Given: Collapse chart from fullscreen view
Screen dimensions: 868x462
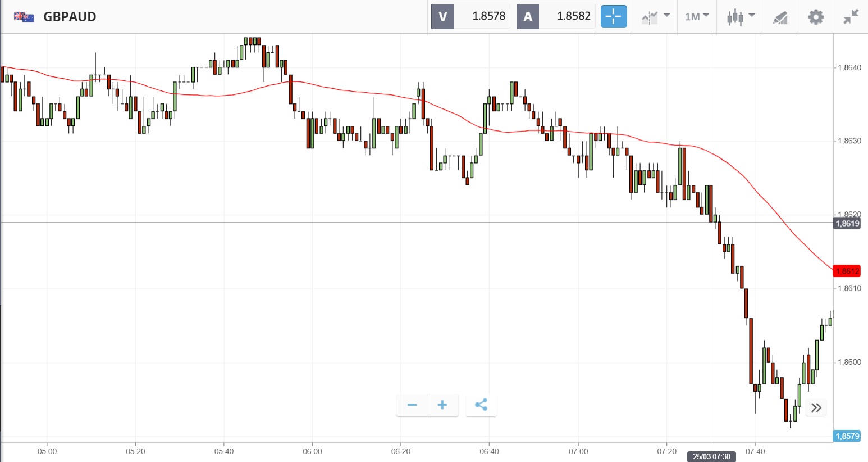Looking at the screenshot, I should [x=851, y=16].
